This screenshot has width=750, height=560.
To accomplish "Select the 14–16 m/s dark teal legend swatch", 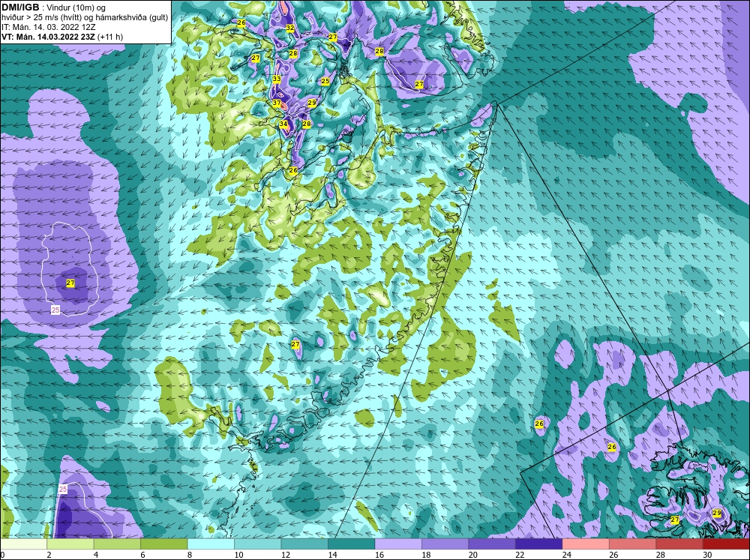I will tap(352, 544).
